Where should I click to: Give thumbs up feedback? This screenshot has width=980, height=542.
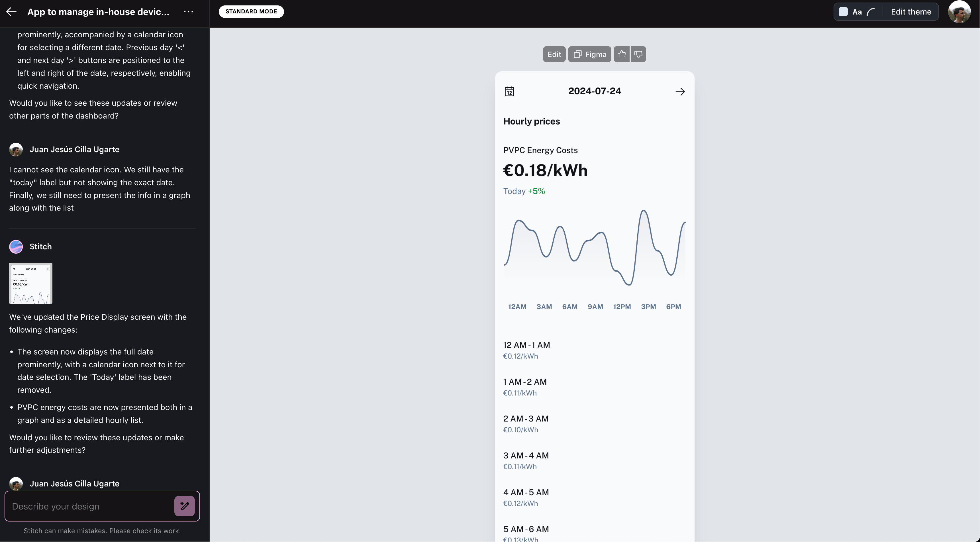(621, 54)
